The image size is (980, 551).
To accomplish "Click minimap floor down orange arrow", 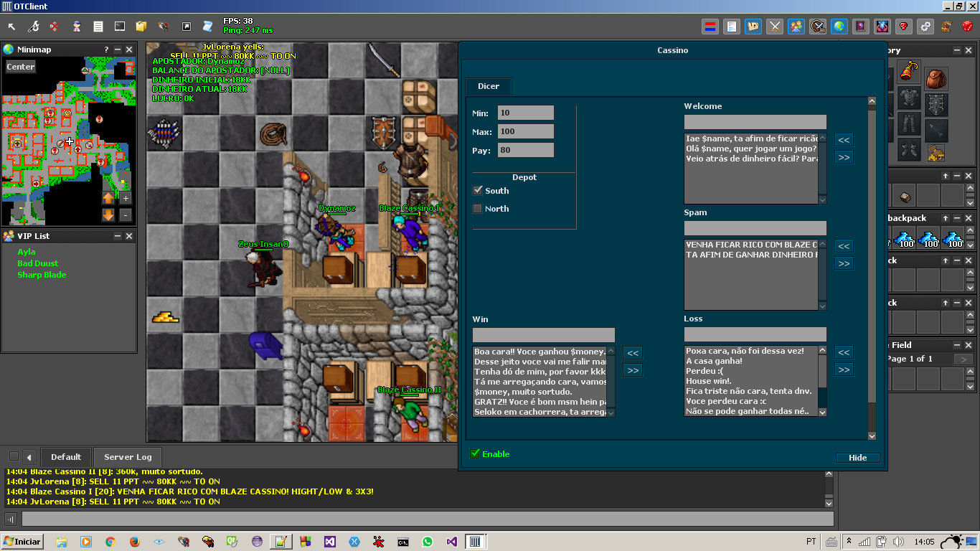I will (108, 215).
